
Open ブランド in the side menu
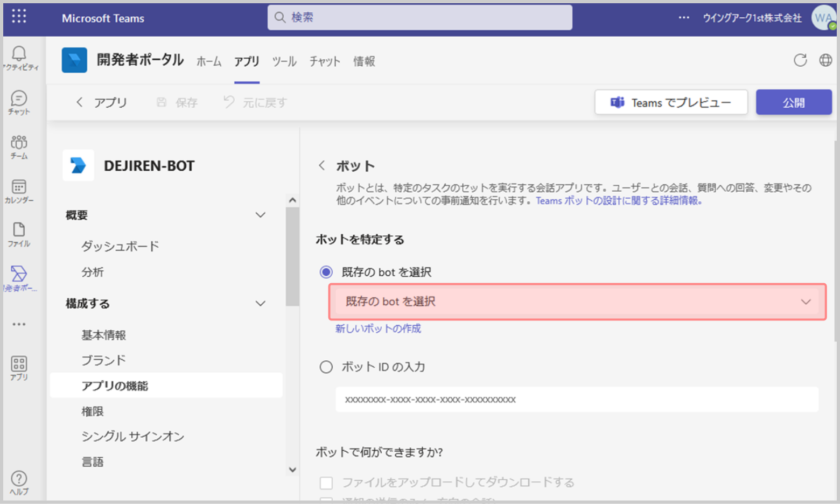103,360
